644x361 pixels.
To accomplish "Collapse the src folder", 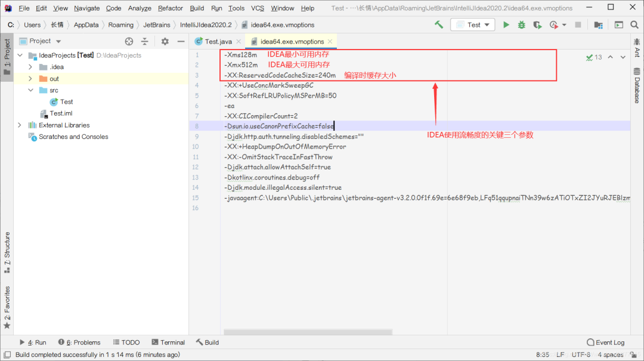I will pos(30,90).
